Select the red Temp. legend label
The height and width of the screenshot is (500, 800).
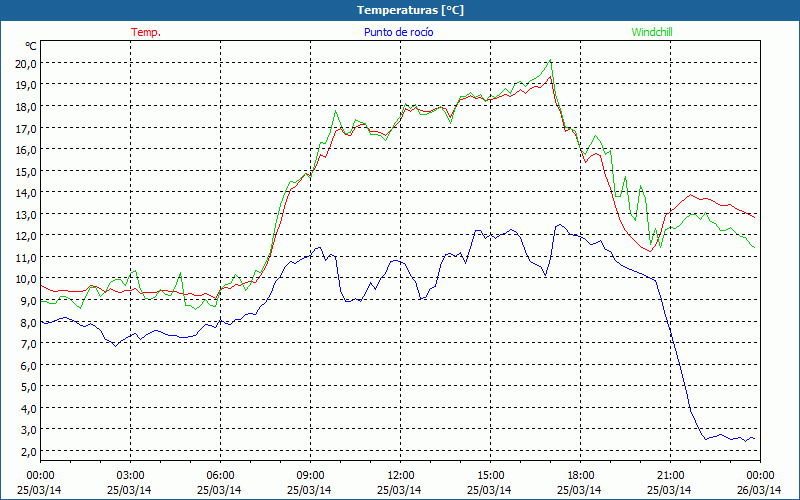(x=146, y=32)
